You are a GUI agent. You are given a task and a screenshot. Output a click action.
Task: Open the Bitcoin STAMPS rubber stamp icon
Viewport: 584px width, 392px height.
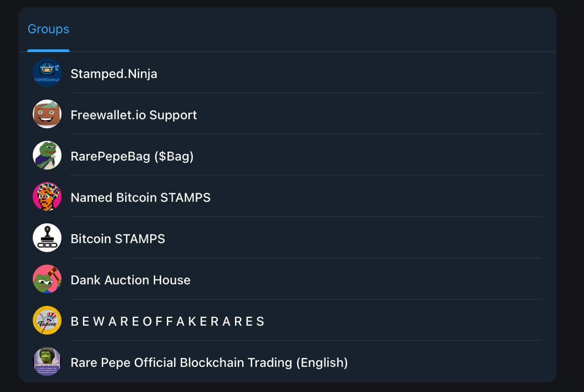pyautogui.click(x=47, y=238)
